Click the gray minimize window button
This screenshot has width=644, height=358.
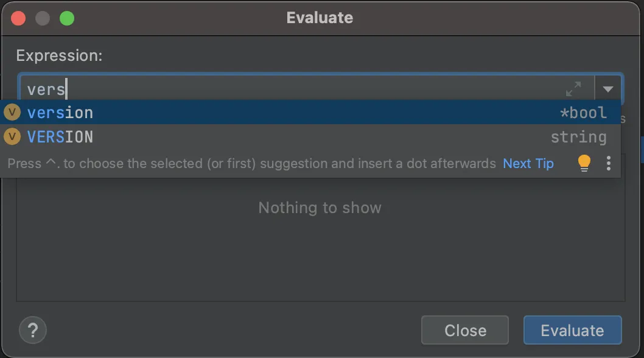43,18
